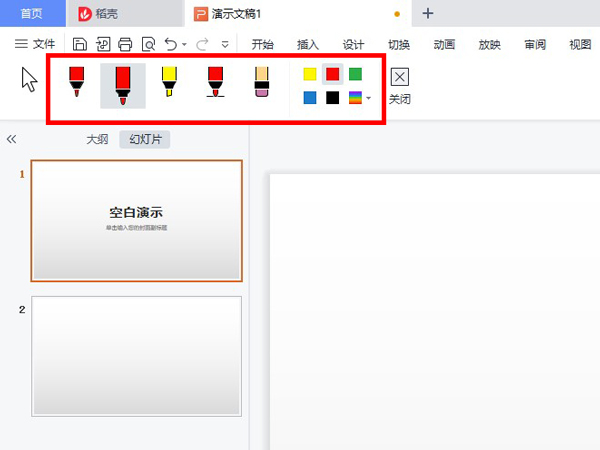Click the undo arrow icon
Screen dimensions: 600x450
click(x=170, y=44)
